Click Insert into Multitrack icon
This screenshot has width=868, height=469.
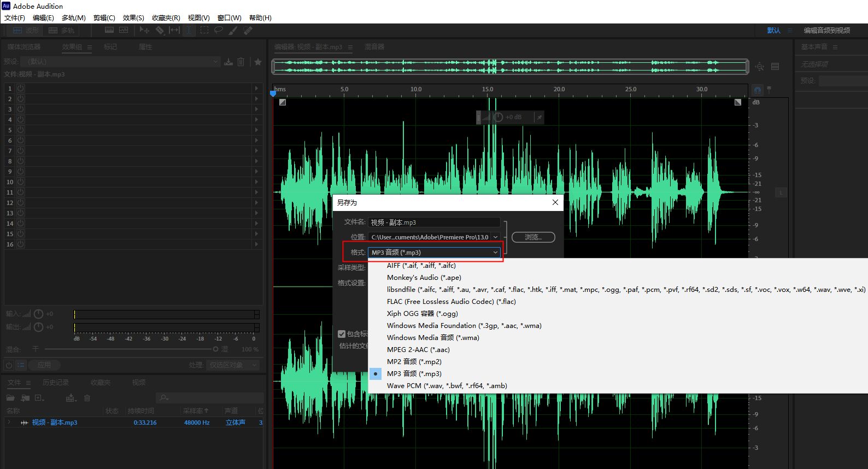click(71, 398)
